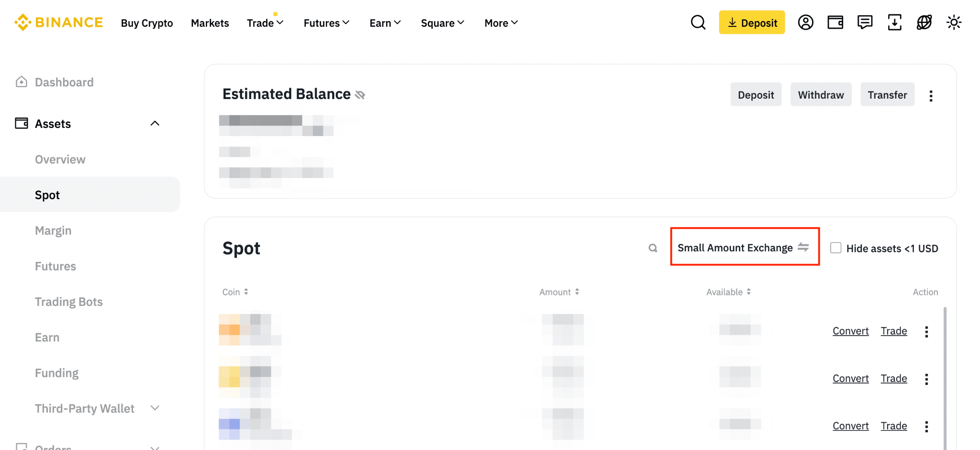This screenshot has height=450, width=980.
Task: Open the language globe icon
Action: point(924,22)
